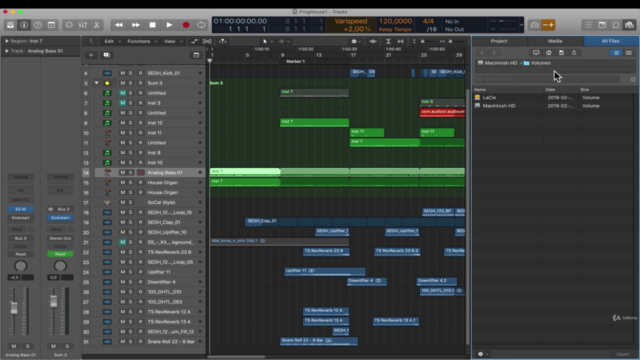640x360 pixels.
Task: Show Project folder in file browser
Action: (x=561, y=53)
